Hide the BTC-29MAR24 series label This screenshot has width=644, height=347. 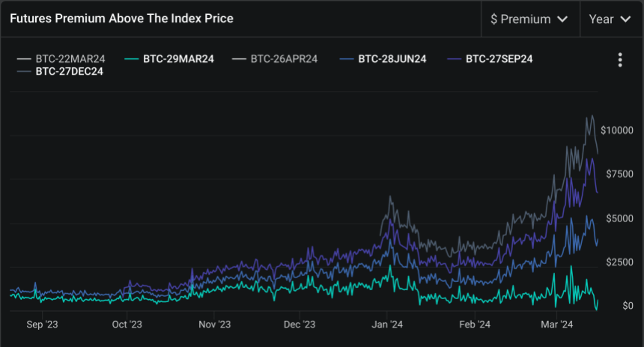coord(178,58)
